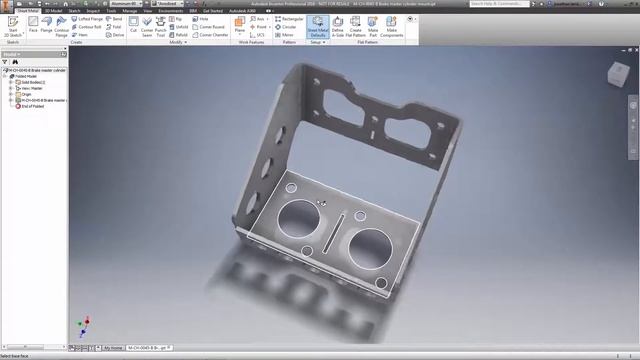Select the Unfold tool

(x=178, y=27)
